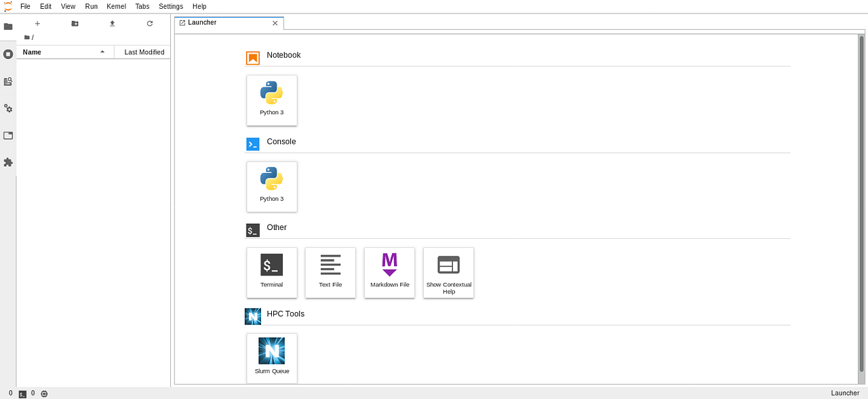The width and height of the screenshot is (868, 399).
Task: Open the file browser sidebar panel
Action: click(8, 26)
